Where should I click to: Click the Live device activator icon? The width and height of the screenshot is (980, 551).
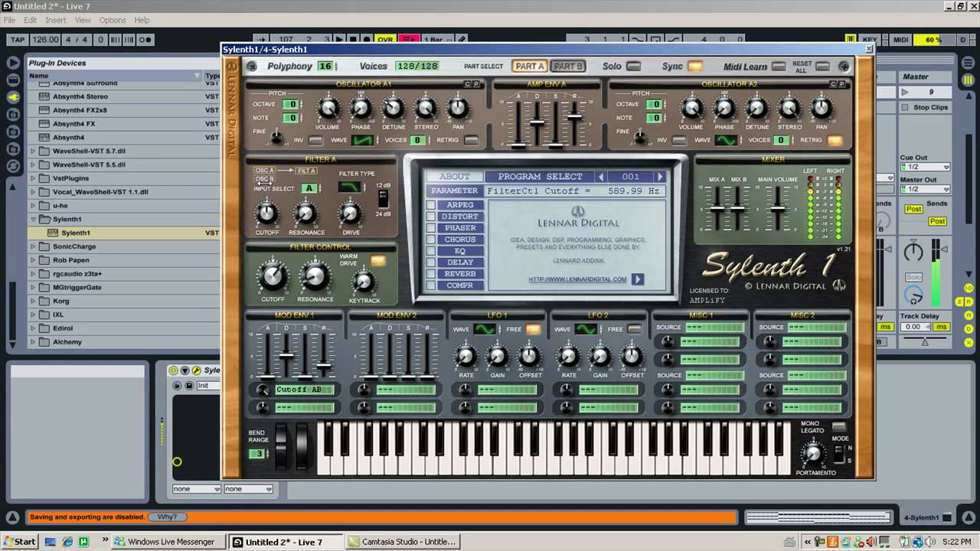tap(174, 370)
